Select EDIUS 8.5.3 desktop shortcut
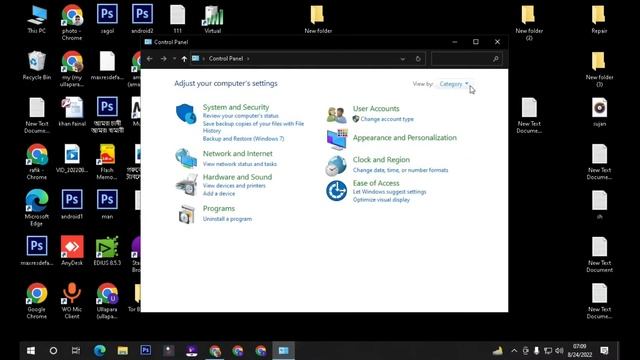 [107, 251]
